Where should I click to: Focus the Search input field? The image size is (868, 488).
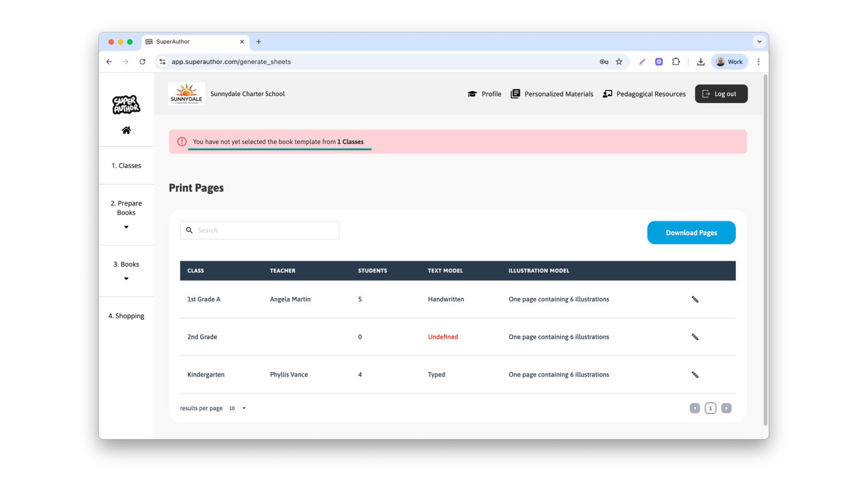tap(260, 230)
